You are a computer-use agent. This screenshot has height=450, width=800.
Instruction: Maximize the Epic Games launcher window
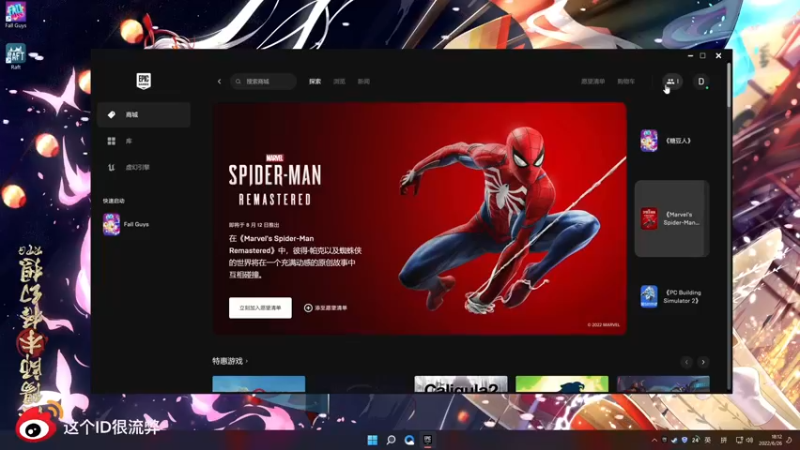pos(703,56)
